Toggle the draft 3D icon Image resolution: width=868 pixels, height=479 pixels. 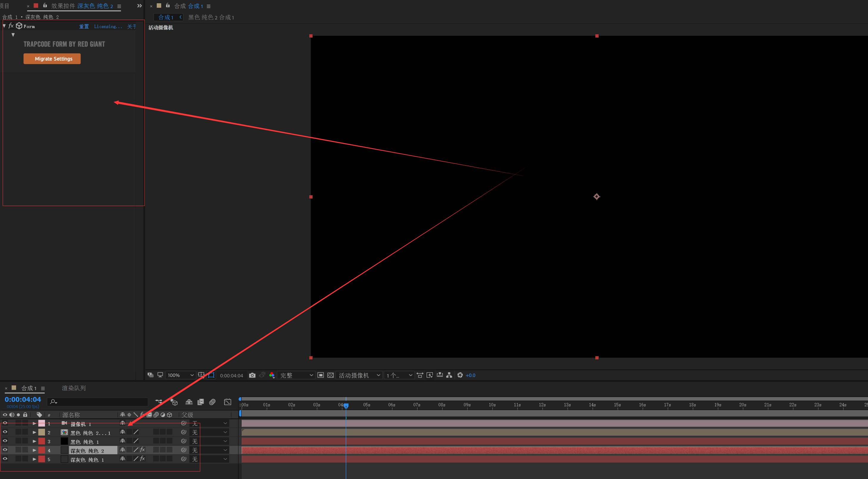coord(174,402)
